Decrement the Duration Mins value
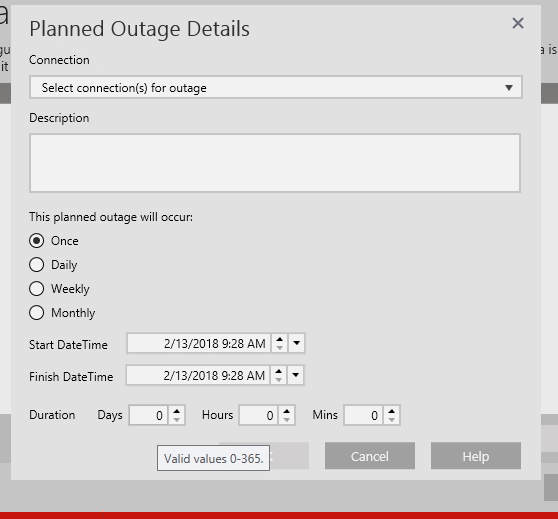The image size is (558, 519). click(391, 420)
